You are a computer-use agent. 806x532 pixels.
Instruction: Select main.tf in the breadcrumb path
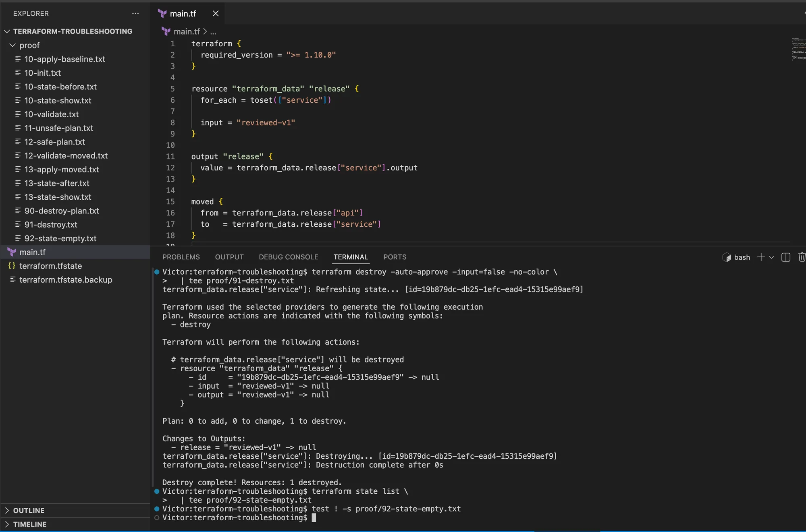[x=187, y=31]
